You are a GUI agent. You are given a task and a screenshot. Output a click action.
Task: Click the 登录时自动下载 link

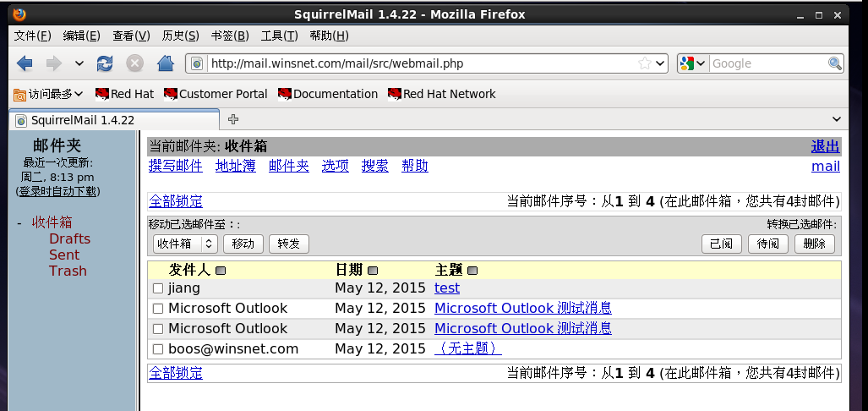57,192
